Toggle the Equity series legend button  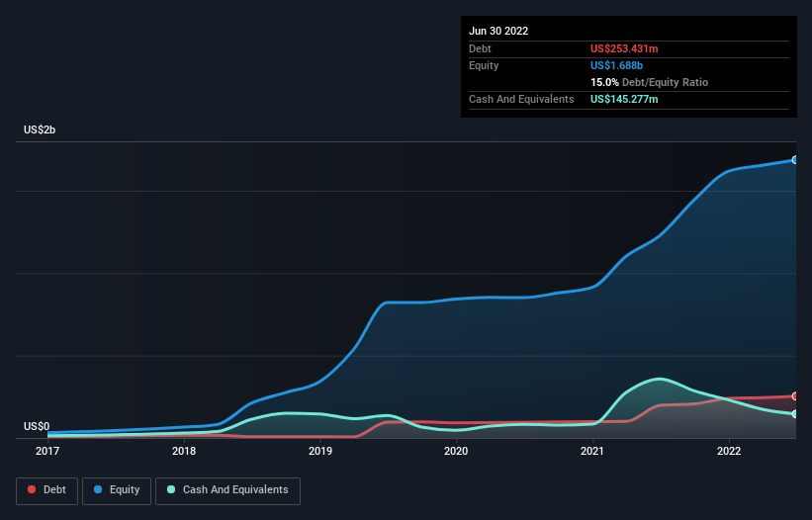tap(117, 490)
